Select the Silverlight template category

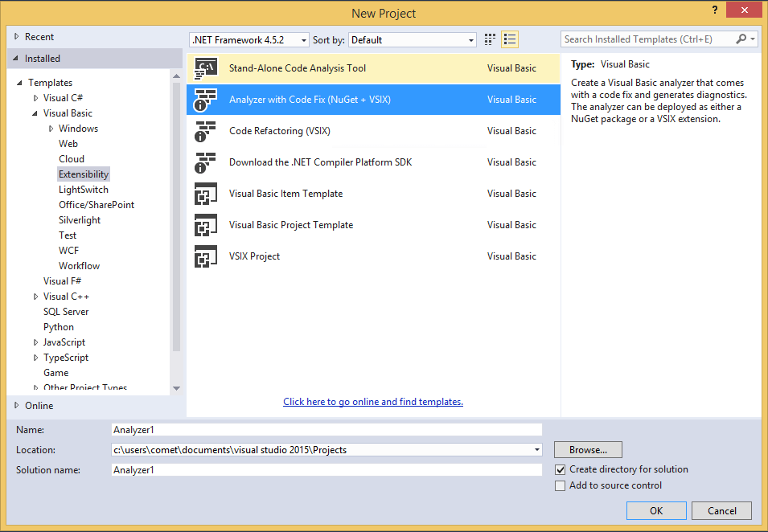[x=80, y=220]
